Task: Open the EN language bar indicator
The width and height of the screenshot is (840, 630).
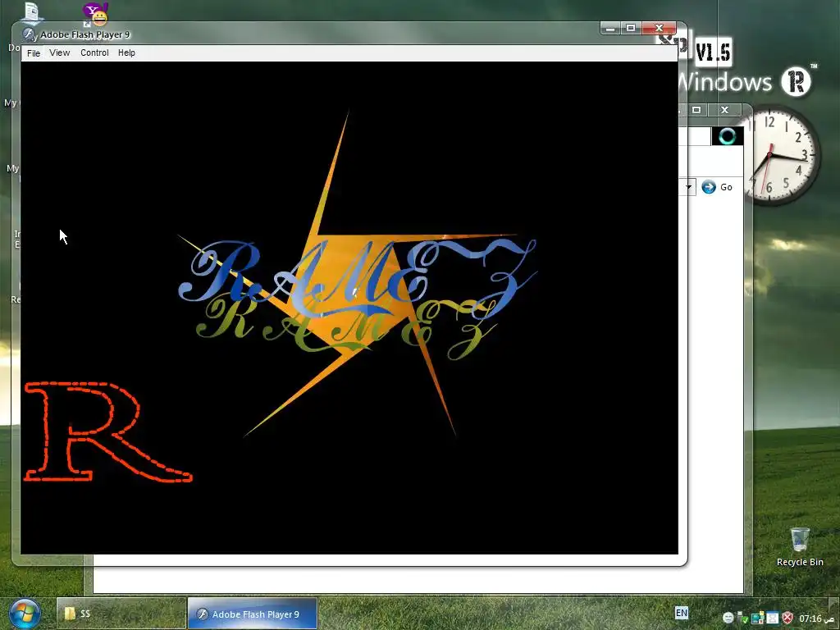Action: pos(682,613)
